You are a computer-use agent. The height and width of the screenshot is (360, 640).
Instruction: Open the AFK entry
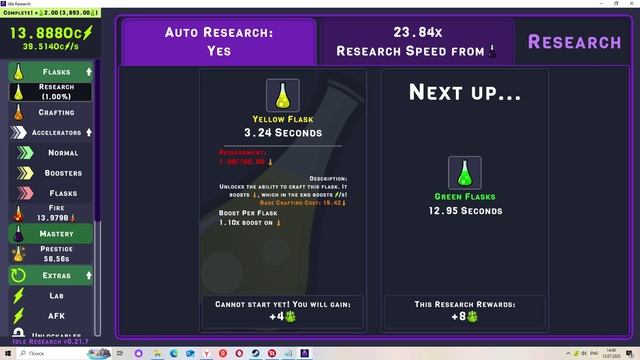(x=51, y=316)
